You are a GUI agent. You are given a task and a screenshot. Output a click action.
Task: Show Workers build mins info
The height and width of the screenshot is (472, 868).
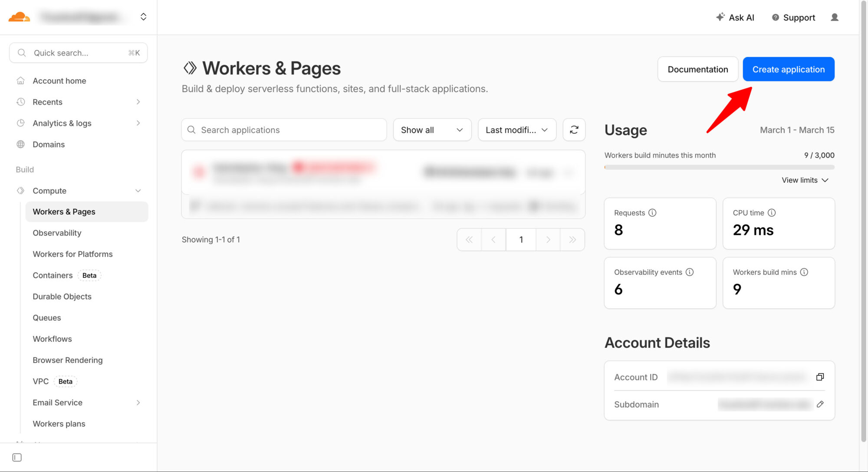point(804,272)
